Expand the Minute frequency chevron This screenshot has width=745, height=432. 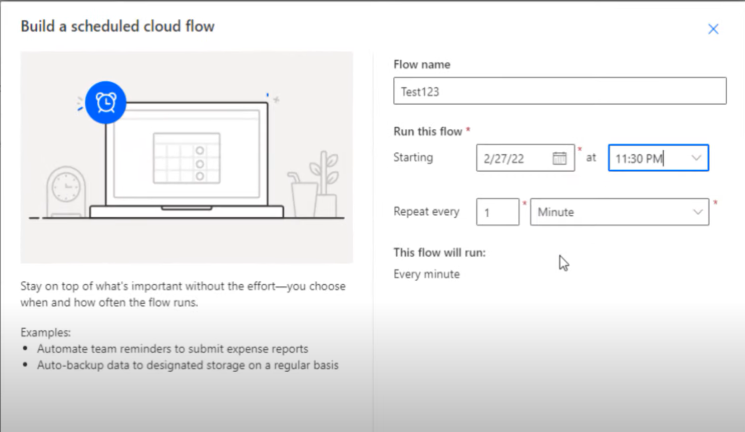pos(697,212)
